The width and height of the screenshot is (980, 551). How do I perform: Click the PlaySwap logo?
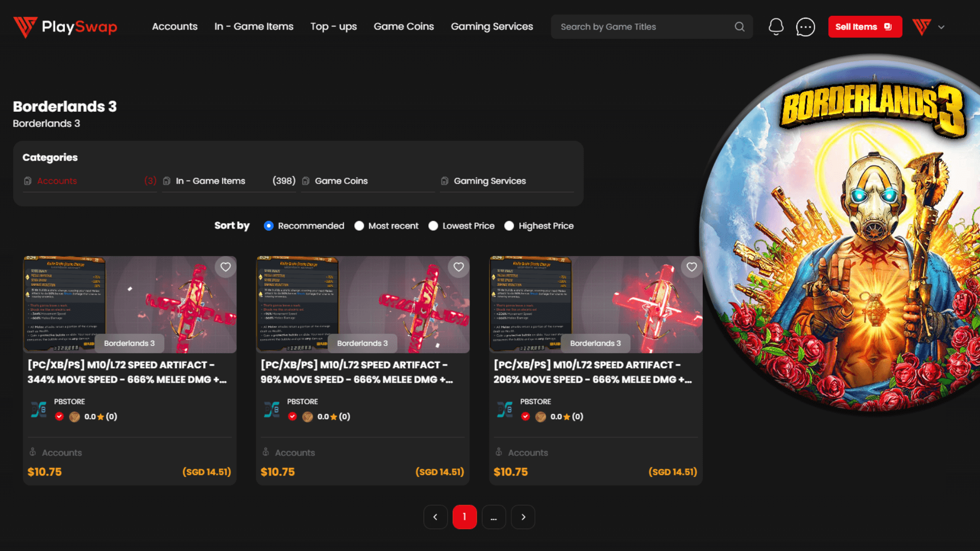tap(65, 27)
